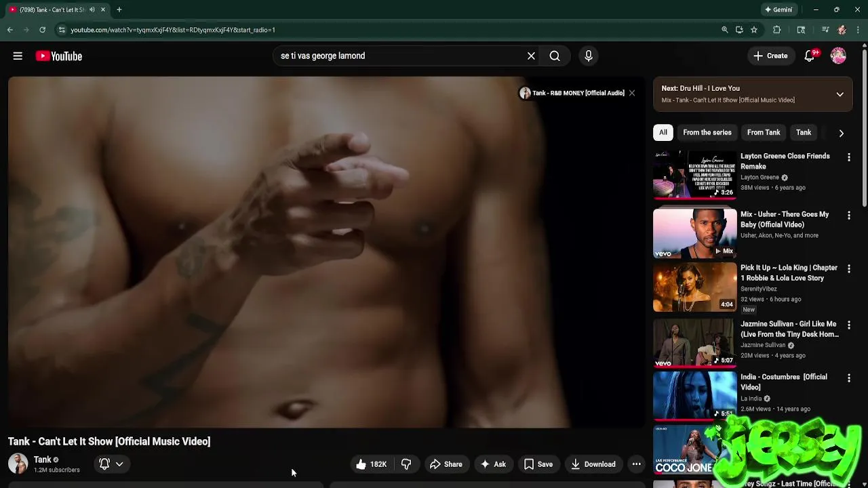Open Layton Greene Close Friends Remake thumbnail
Screen dimensions: 868x488
coord(694,175)
